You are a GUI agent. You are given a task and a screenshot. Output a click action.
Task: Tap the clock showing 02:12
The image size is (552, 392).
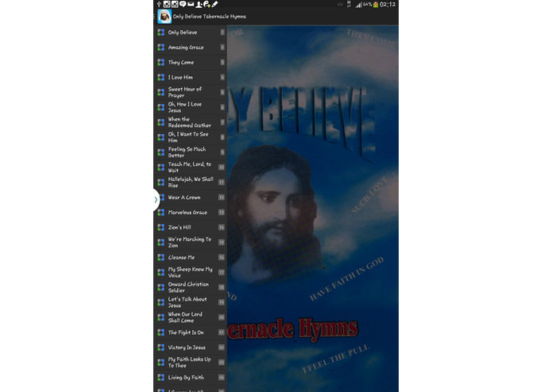point(388,5)
